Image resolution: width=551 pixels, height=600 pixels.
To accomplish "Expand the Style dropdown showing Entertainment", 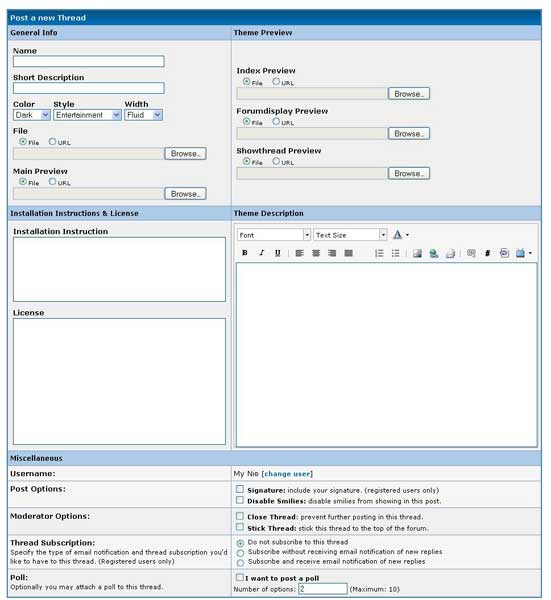I will (87, 115).
